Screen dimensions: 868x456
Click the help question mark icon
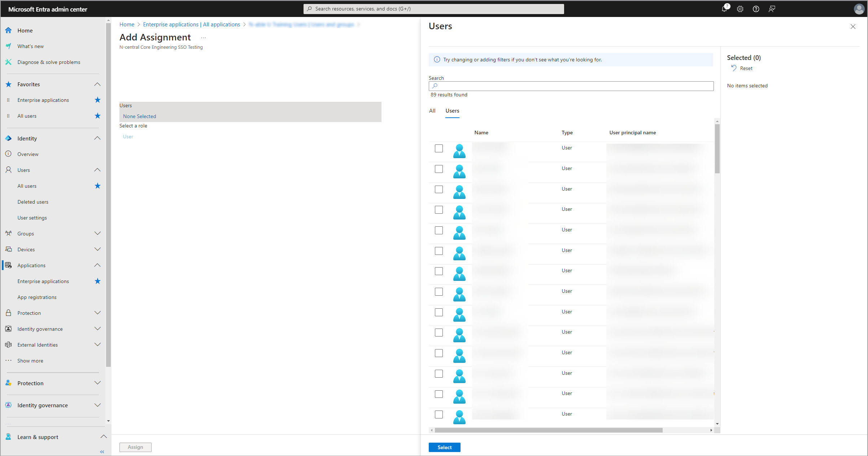[x=756, y=9]
